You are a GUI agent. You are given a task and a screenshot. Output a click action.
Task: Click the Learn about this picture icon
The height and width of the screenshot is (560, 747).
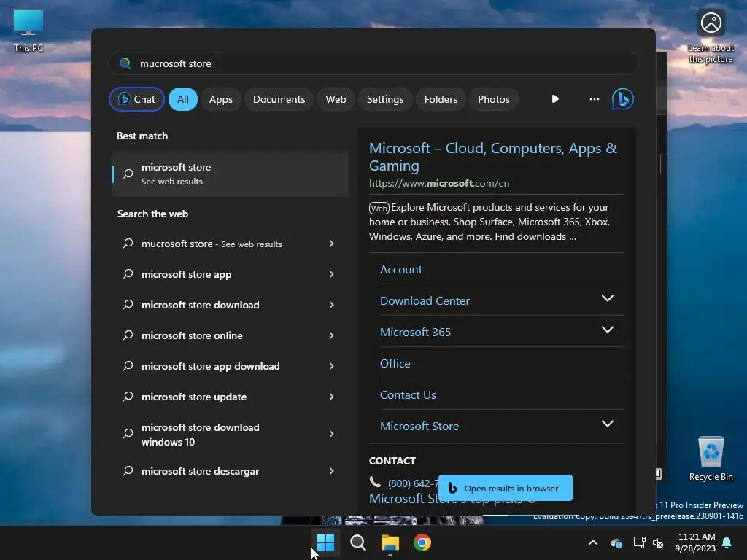pyautogui.click(x=711, y=36)
